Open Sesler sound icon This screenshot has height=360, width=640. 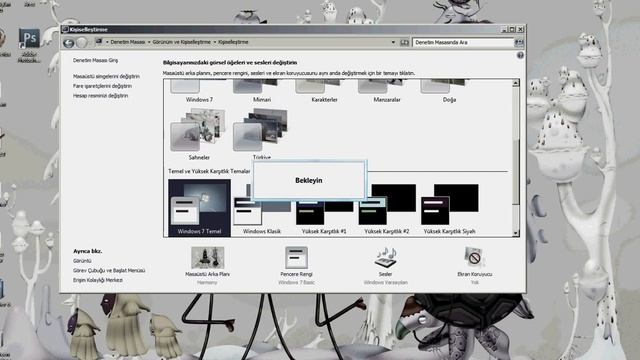(x=385, y=258)
